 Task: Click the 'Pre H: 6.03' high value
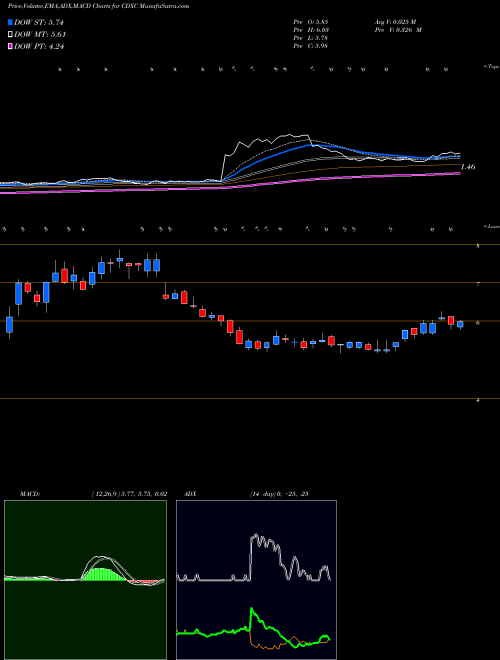point(311,30)
